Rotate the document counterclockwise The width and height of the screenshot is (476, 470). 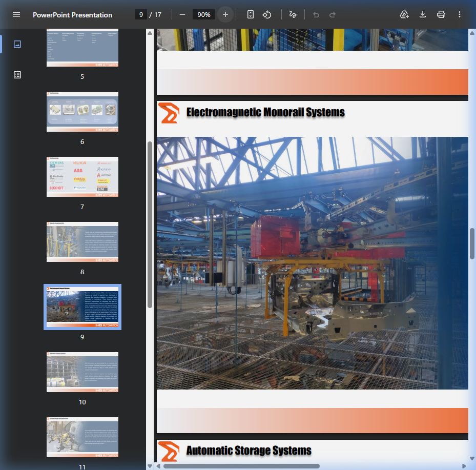coord(267,14)
